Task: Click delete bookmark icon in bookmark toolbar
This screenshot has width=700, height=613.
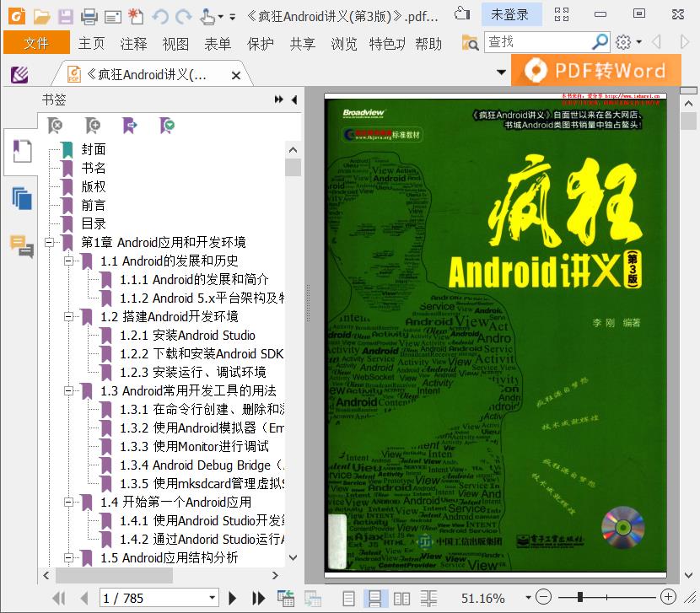Action: pos(55,126)
